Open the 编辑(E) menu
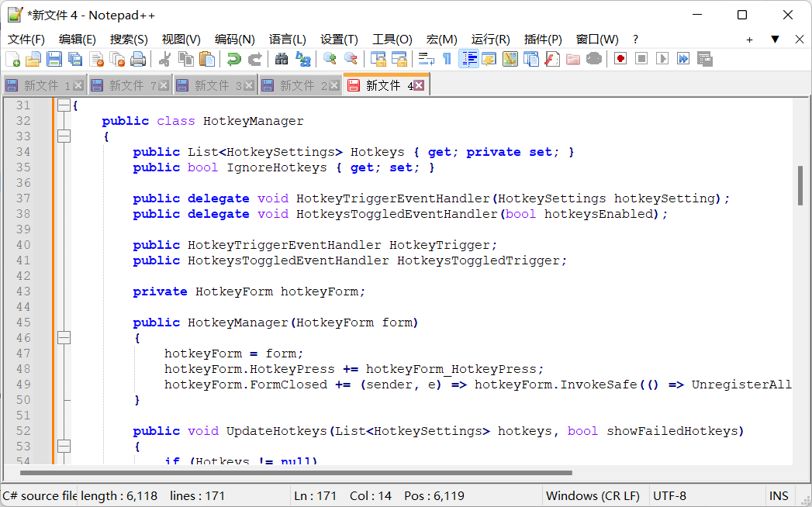This screenshot has height=507, width=812. coord(77,40)
